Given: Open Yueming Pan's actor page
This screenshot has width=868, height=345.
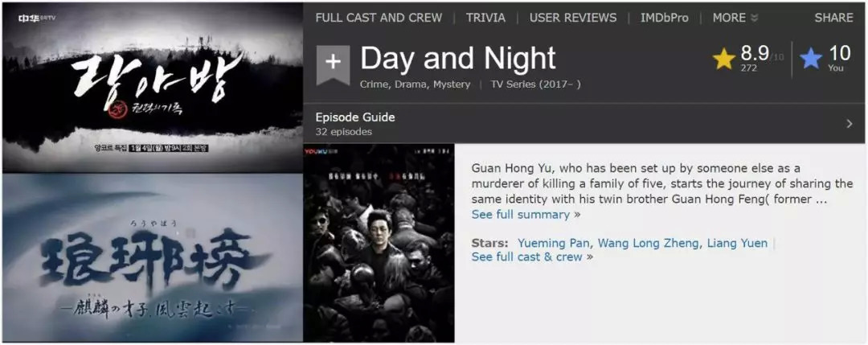Looking at the screenshot, I should pyautogui.click(x=555, y=243).
